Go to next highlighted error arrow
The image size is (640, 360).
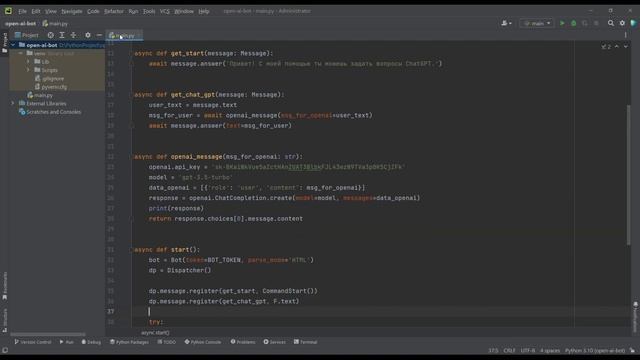coord(626,47)
